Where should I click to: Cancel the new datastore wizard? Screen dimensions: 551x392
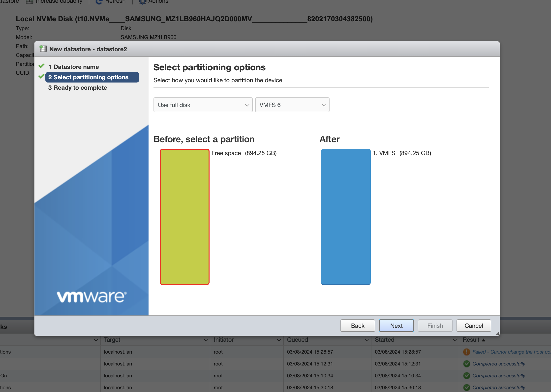coord(473,326)
